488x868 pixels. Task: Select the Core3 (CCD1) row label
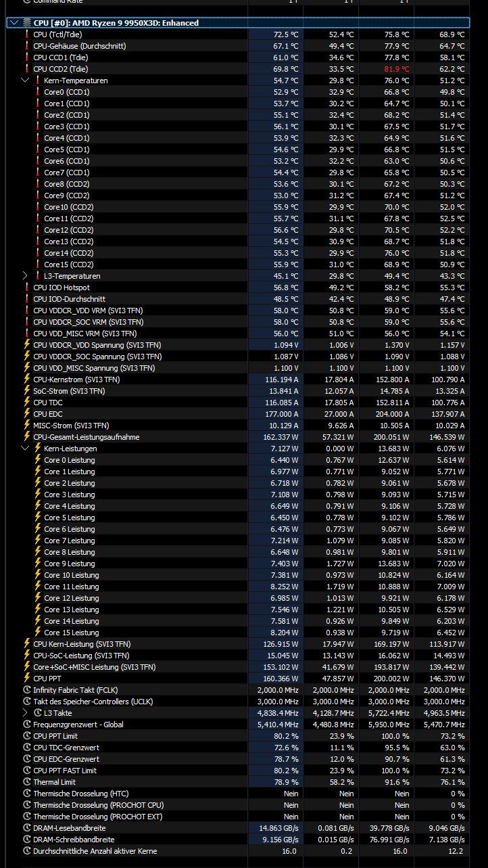[x=66, y=127]
